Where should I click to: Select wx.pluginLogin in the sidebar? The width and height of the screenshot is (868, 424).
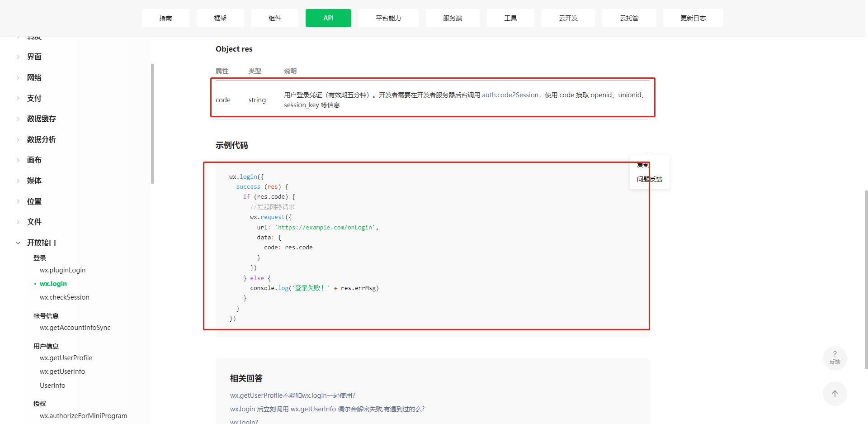click(x=62, y=270)
